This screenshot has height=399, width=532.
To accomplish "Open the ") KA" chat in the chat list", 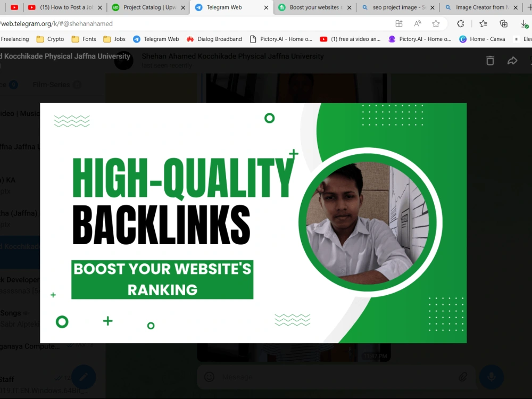I will (x=20, y=185).
